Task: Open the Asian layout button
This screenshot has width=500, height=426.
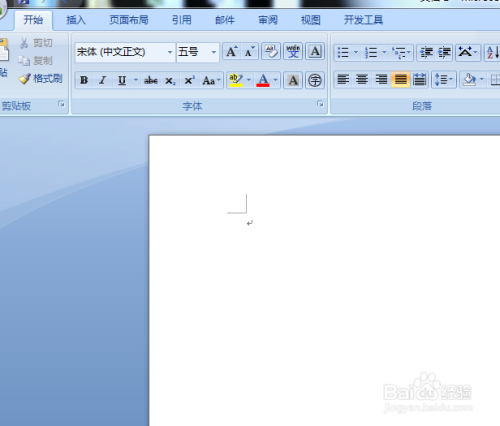Action: (468, 52)
